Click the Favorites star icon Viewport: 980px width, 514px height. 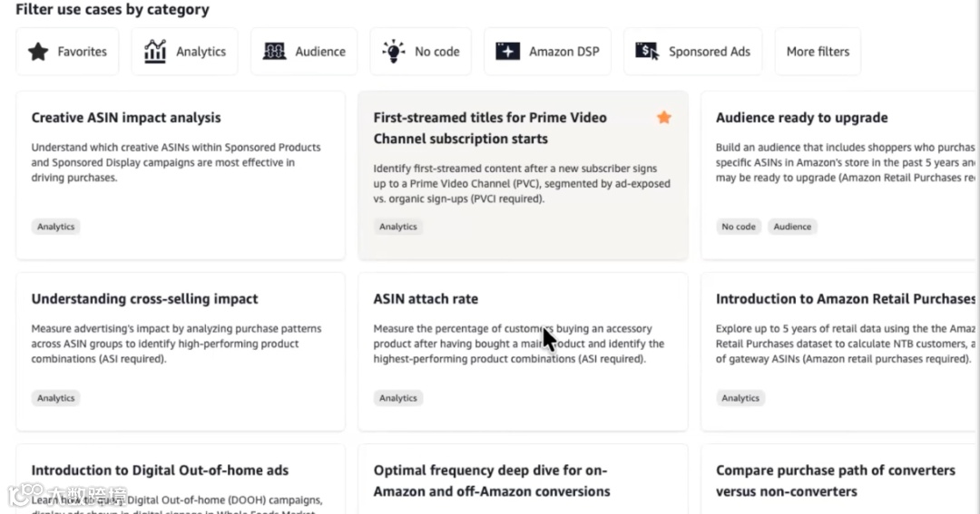[38, 52]
